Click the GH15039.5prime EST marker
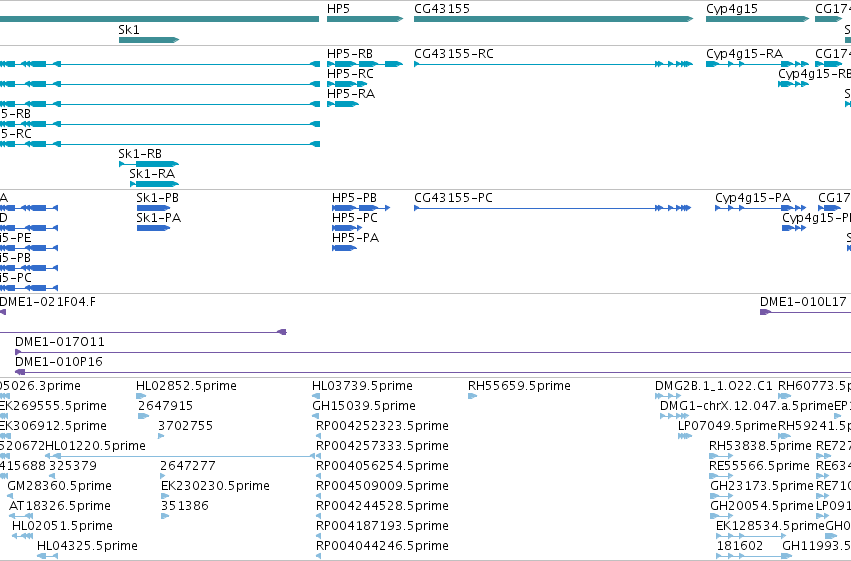This screenshot has width=851, height=561. (316, 416)
